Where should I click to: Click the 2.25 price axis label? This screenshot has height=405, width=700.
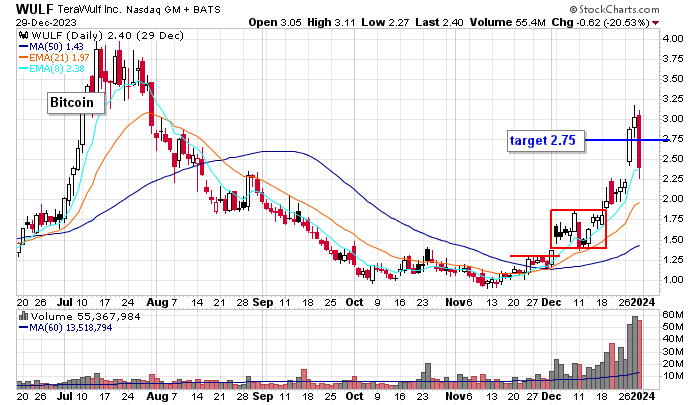(x=673, y=179)
